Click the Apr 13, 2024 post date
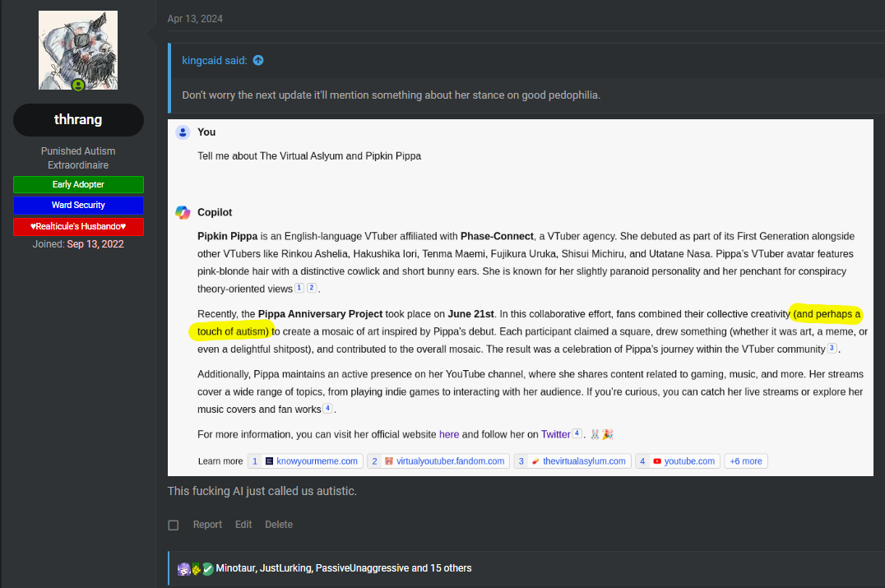This screenshot has height=588, width=885. click(195, 19)
